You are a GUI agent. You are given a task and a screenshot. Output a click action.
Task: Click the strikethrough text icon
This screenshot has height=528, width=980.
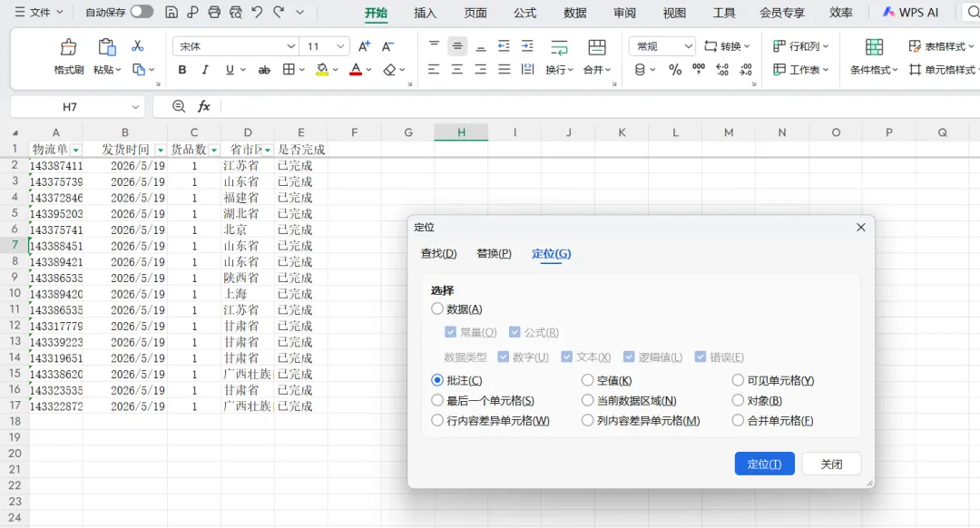[x=264, y=70]
